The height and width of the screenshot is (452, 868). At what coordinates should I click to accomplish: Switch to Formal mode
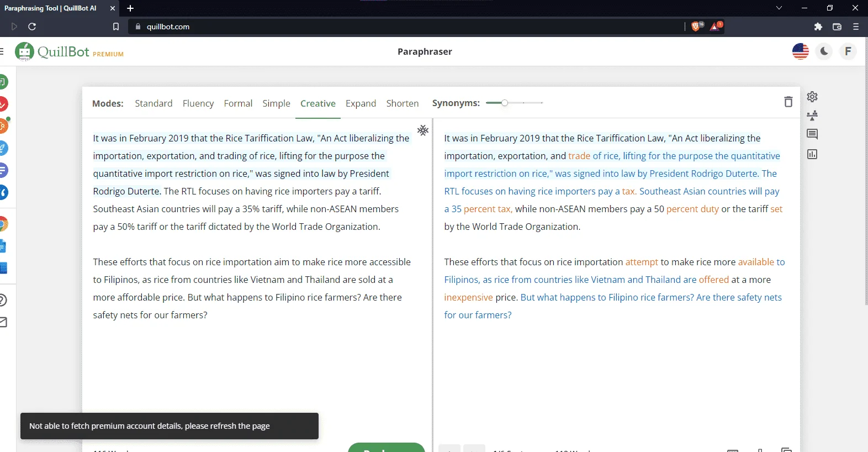pyautogui.click(x=238, y=103)
